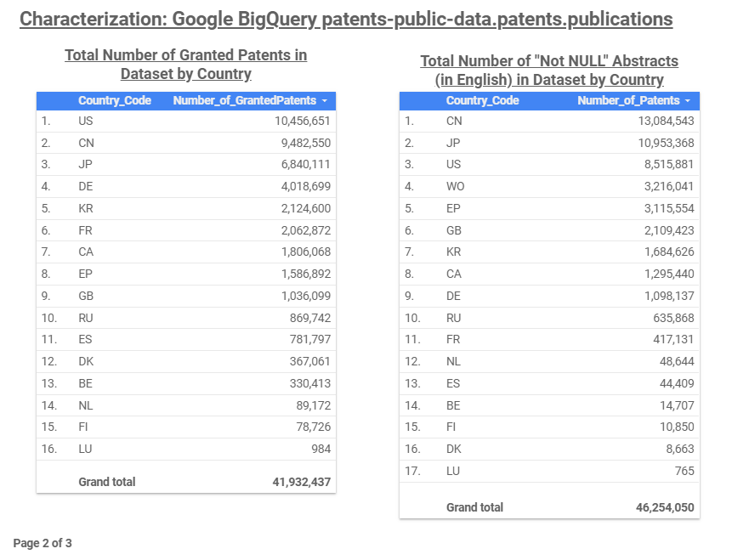749x560 pixels.
Task: Select the FR granted value 2,062,872
Action: [x=306, y=230]
